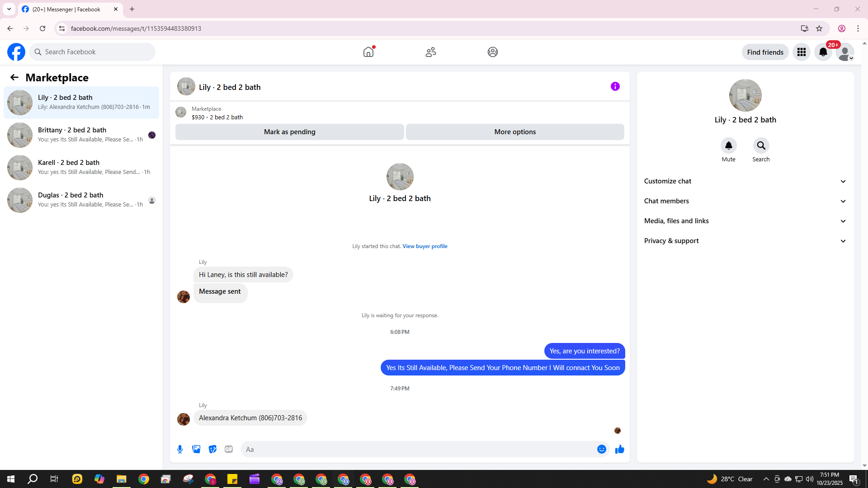The width and height of the screenshot is (868, 488).
Task: Click Mark as pending button
Action: (289, 132)
